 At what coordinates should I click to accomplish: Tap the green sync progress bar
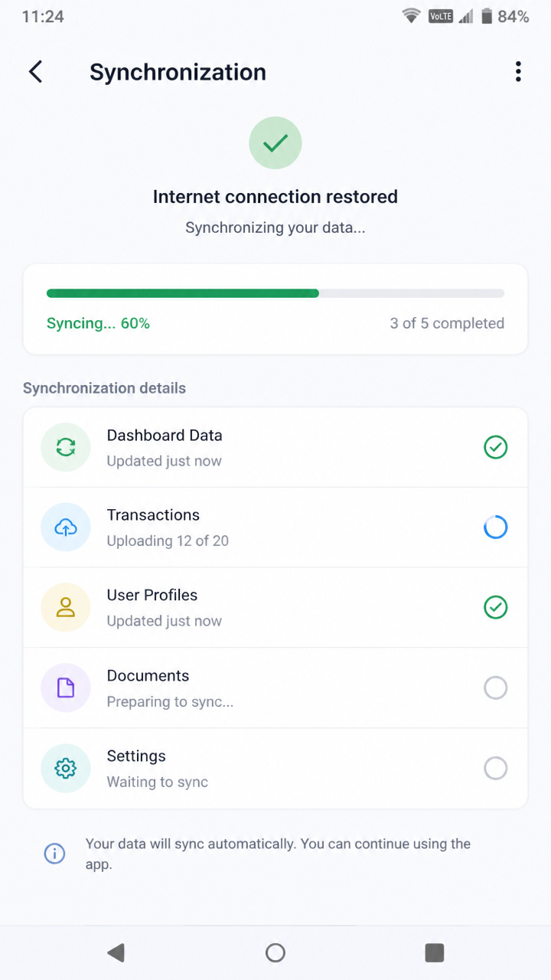275,293
